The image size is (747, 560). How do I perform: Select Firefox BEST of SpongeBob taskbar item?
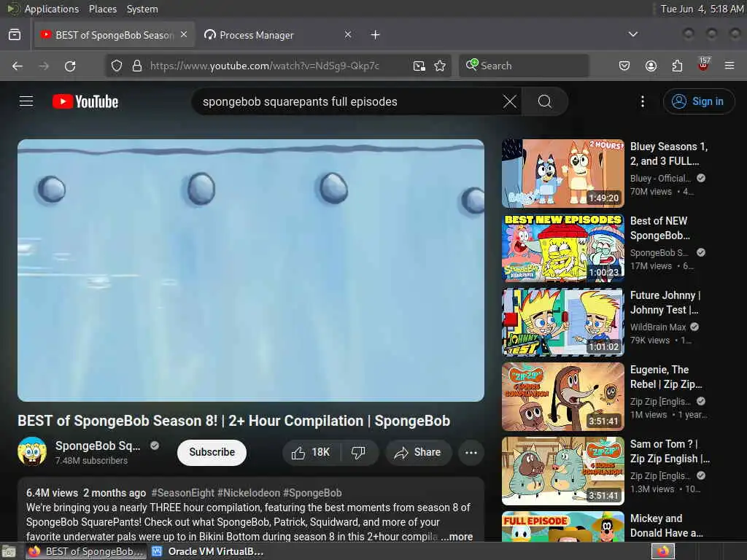86,551
